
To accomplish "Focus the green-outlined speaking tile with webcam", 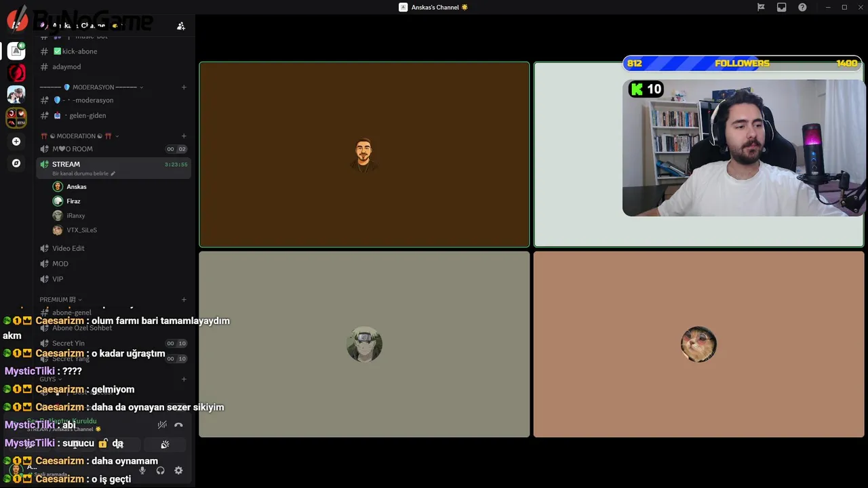I will [x=698, y=155].
